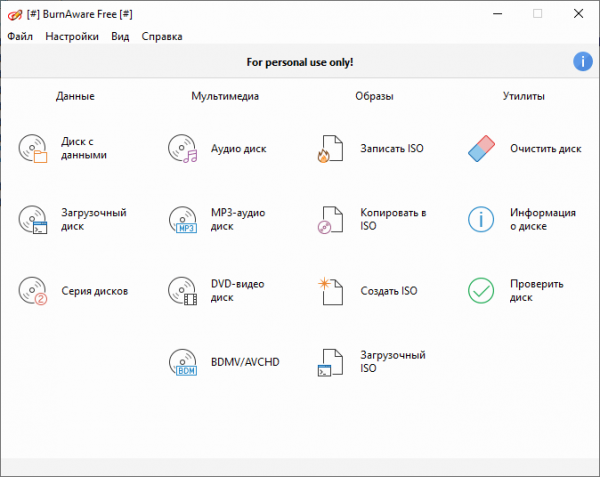The image size is (600, 477).
Task: Click the 'MP3-аудио диск' label
Action: pos(238,220)
